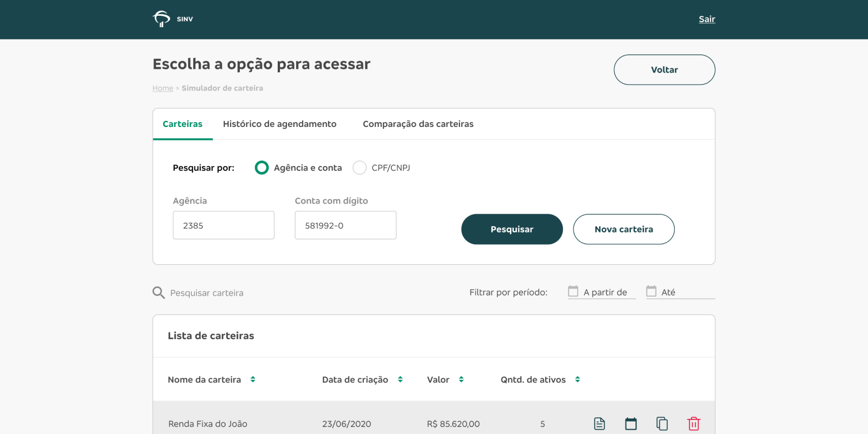Sort the Valor column
868x434 pixels.
click(461, 380)
